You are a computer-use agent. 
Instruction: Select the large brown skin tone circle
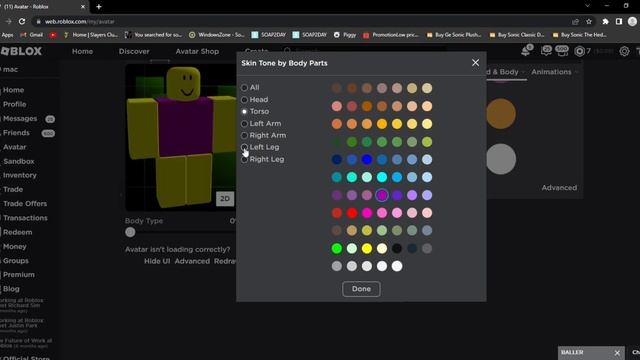click(x=501, y=114)
